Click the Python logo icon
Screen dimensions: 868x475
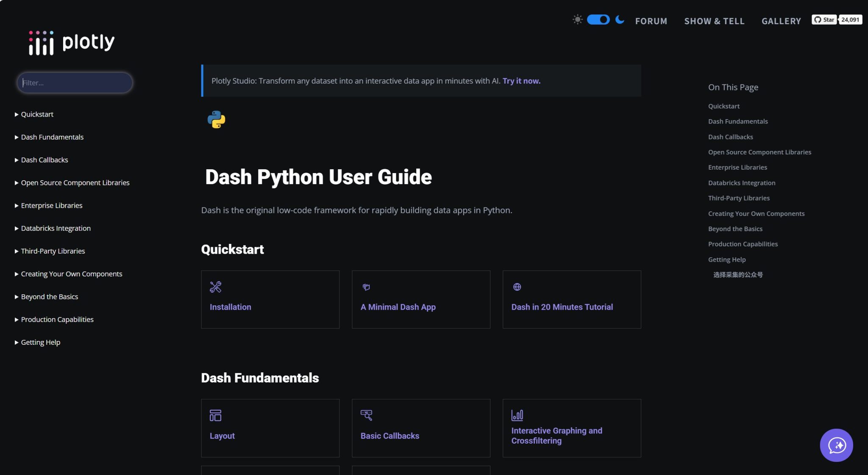point(216,120)
